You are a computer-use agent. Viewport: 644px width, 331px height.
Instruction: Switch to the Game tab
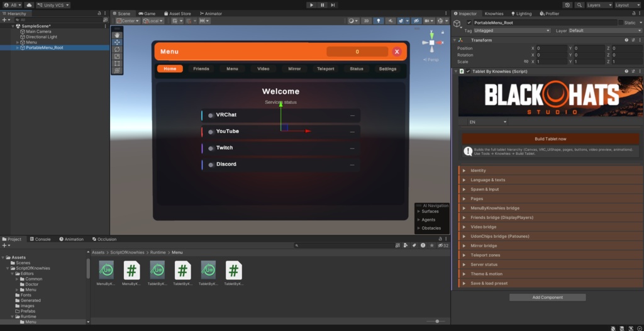(147, 14)
